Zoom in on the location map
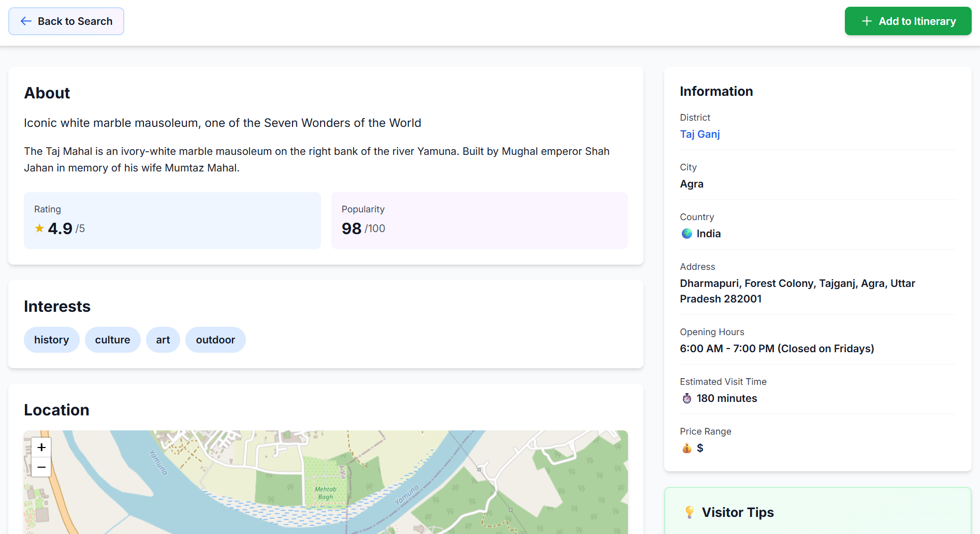This screenshot has width=980, height=534. pyautogui.click(x=41, y=447)
